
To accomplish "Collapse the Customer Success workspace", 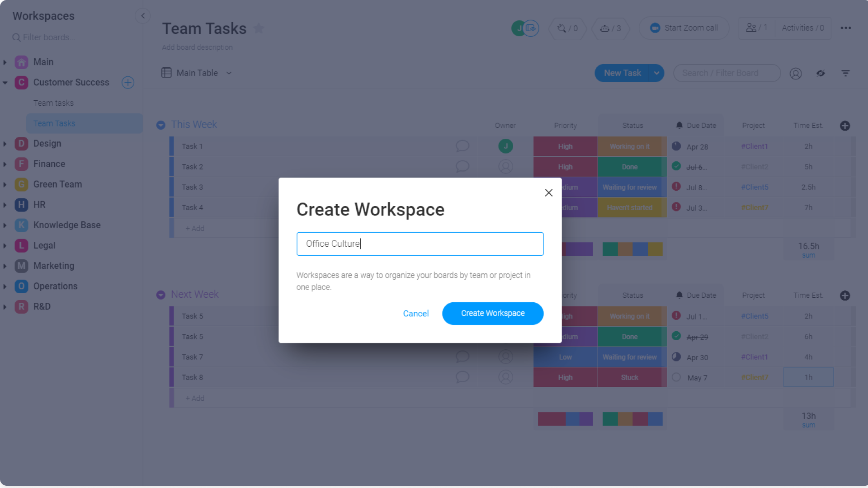I will [5, 83].
